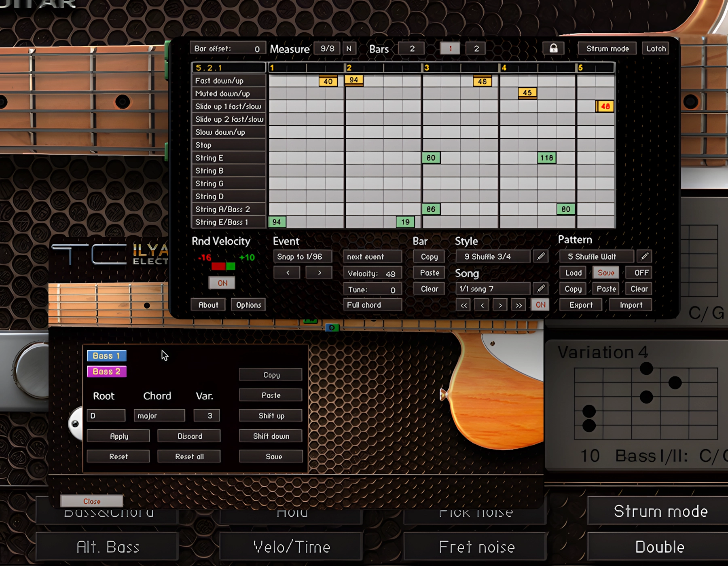Click the Export pattern button
Viewport: 728px width, 566px height.
[x=581, y=305]
